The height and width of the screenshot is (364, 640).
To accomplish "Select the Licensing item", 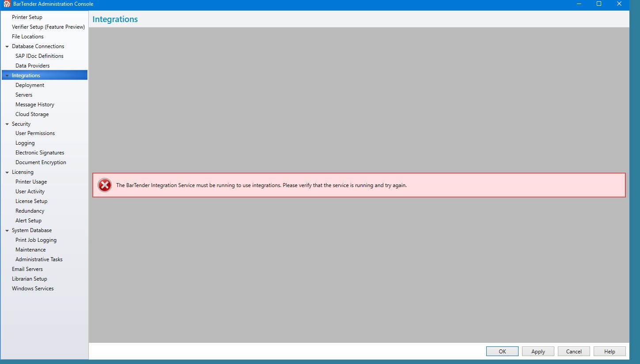I will click(23, 172).
